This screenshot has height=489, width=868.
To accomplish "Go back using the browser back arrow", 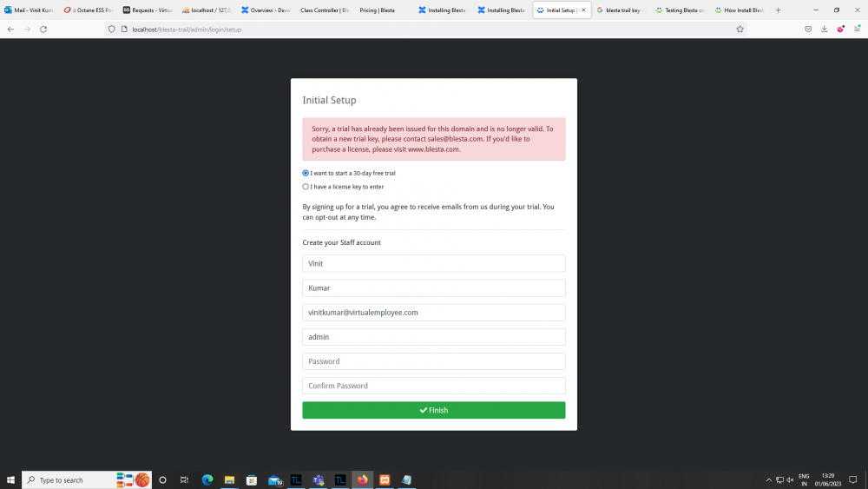I will pyautogui.click(x=11, y=30).
